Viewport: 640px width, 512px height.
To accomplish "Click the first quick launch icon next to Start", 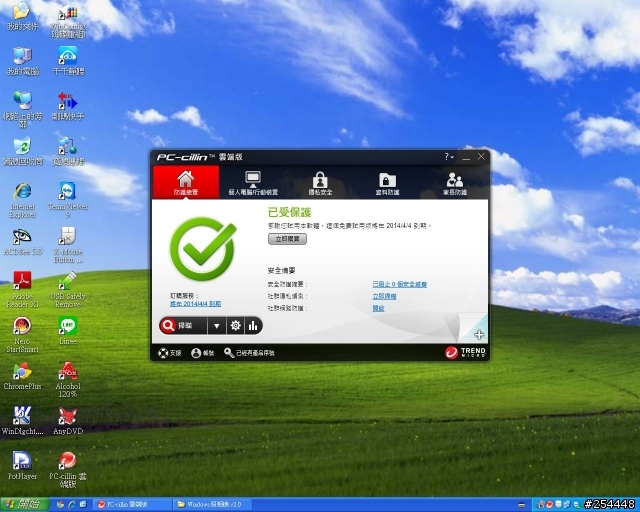I will tap(60, 505).
